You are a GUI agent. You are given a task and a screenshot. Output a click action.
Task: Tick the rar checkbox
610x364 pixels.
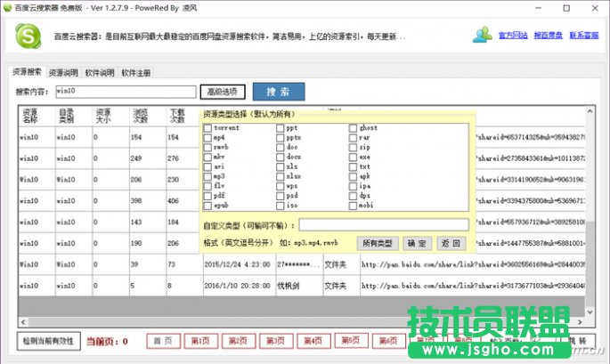pyautogui.click(x=353, y=138)
